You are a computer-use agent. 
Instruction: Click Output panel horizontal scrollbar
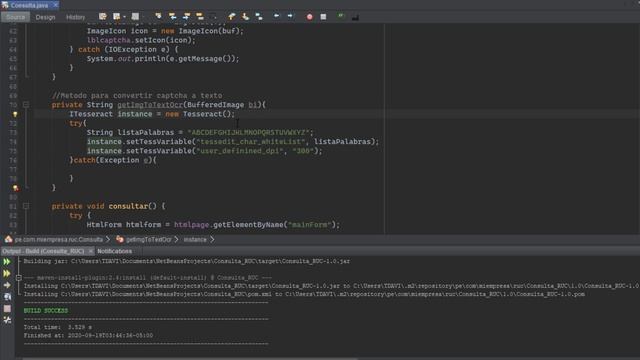click(190, 358)
